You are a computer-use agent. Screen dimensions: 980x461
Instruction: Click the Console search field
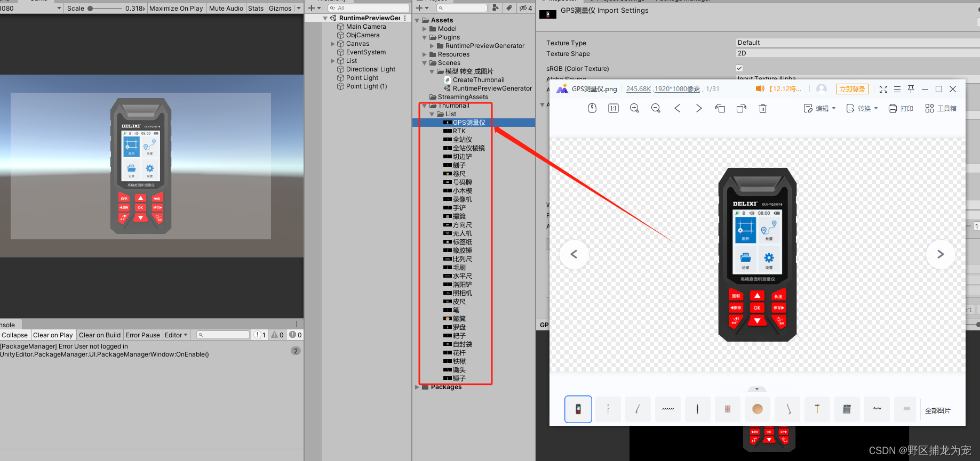click(x=223, y=335)
